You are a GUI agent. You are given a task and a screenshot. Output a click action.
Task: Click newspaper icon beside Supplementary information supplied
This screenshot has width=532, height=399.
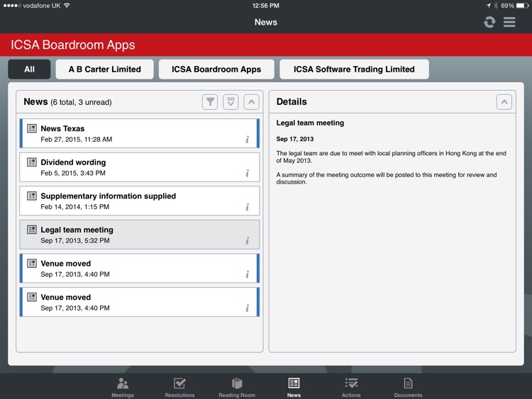(32, 196)
